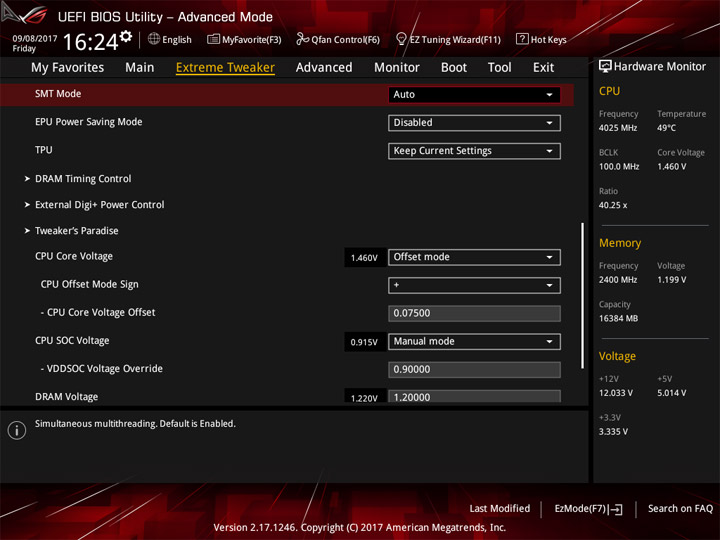Click the info icon beside help text
The image size is (720, 540).
(x=17, y=430)
